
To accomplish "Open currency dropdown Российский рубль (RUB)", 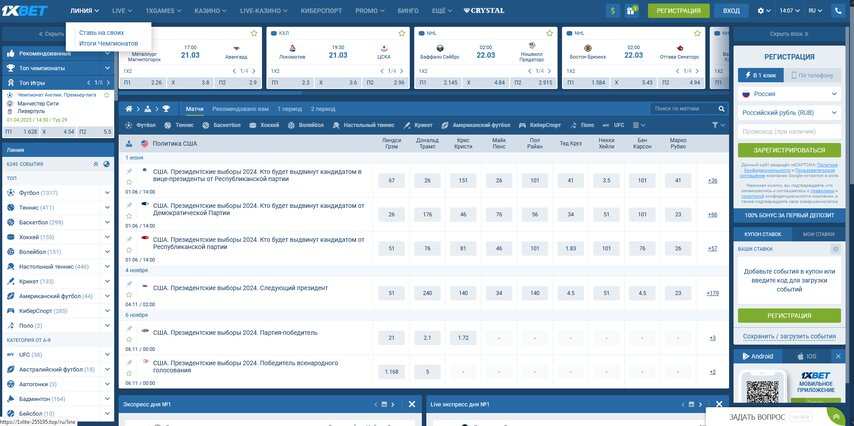I will tap(789, 113).
